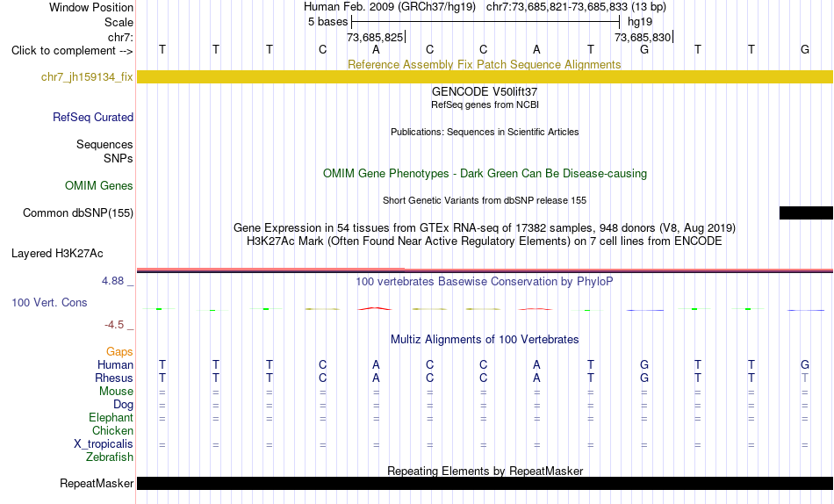Select the Elephant alignment row label

point(111,417)
